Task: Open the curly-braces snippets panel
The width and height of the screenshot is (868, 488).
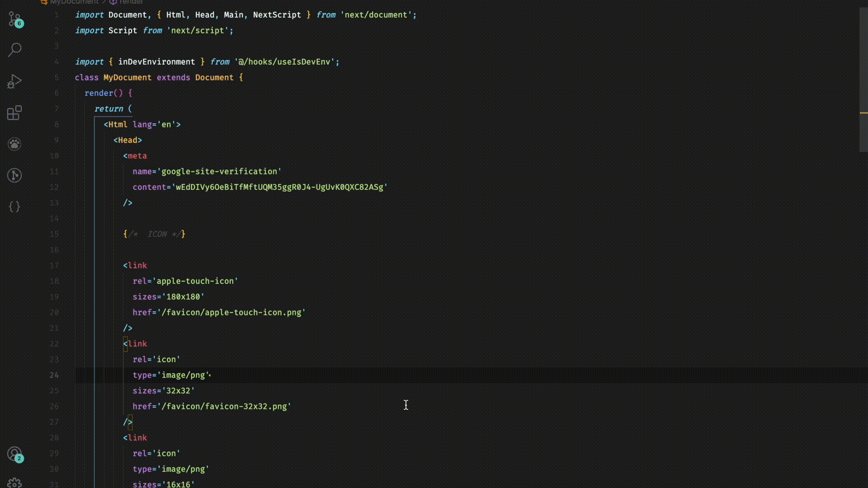Action: pyautogui.click(x=14, y=206)
